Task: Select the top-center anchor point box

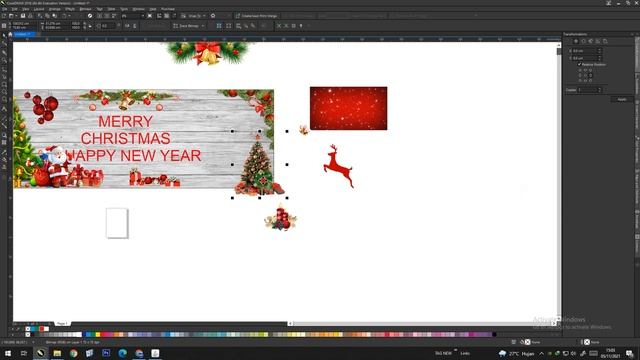Action: tap(585, 70)
